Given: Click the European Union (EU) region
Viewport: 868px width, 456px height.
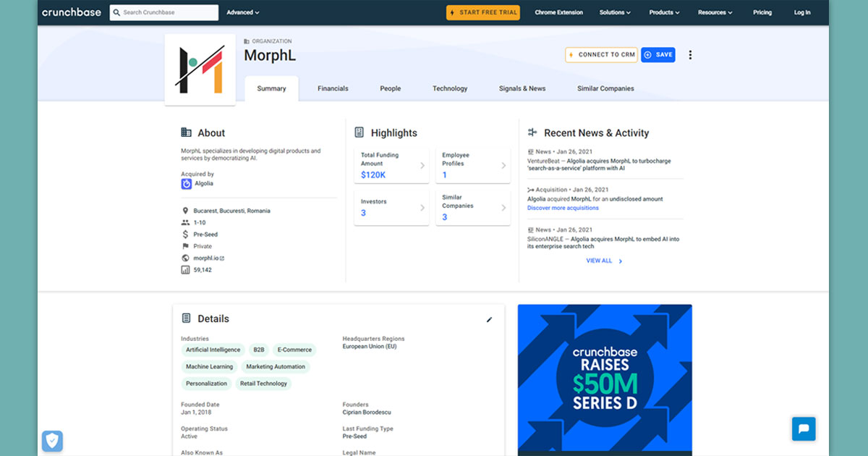Looking at the screenshot, I should coord(370,346).
